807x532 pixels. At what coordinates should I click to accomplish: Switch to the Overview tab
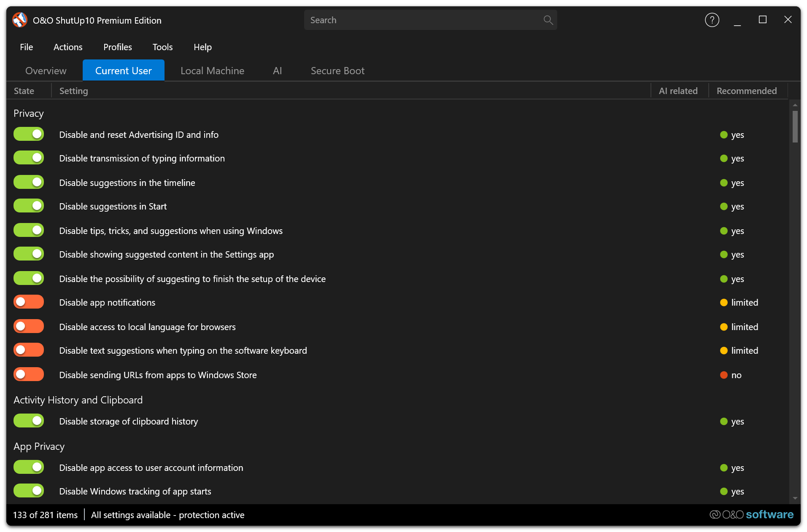pos(46,70)
